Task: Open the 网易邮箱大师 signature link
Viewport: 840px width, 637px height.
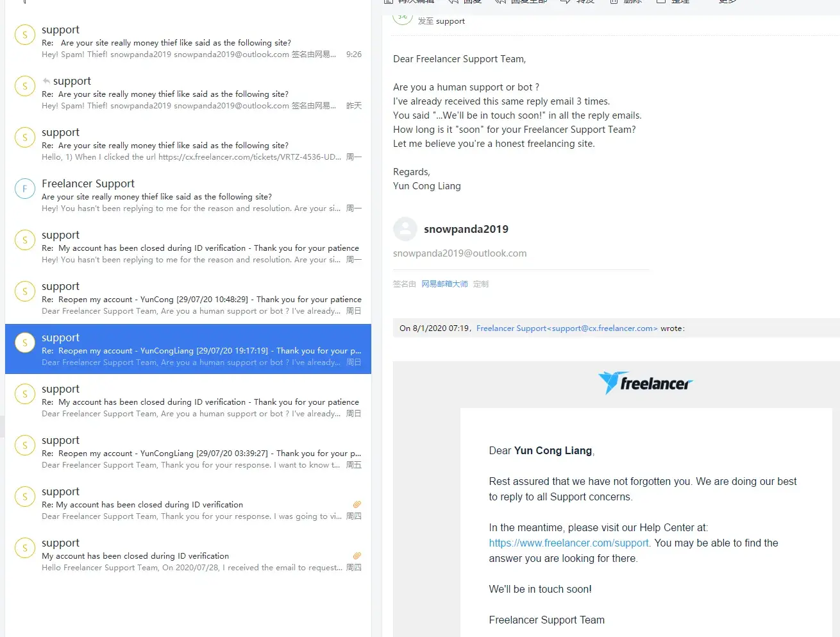Action: pos(444,284)
